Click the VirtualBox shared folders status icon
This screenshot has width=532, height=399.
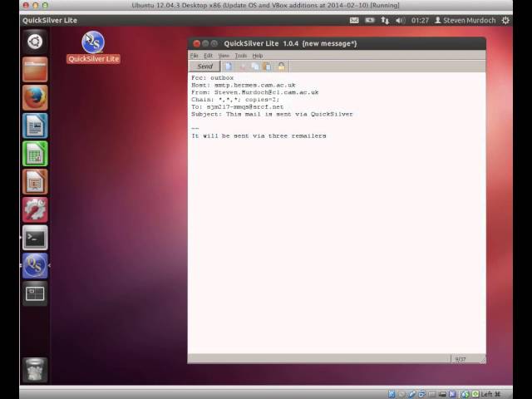(432, 394)
